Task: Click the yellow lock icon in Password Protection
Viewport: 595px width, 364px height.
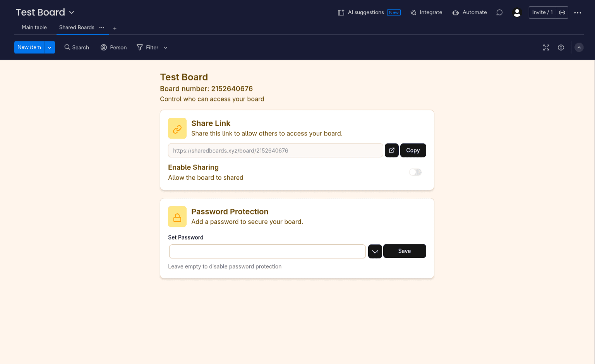Action: (177, 216)
